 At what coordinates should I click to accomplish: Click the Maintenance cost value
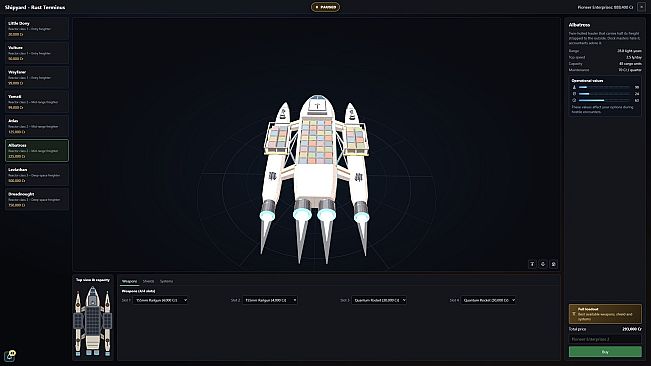coord(630,70)
